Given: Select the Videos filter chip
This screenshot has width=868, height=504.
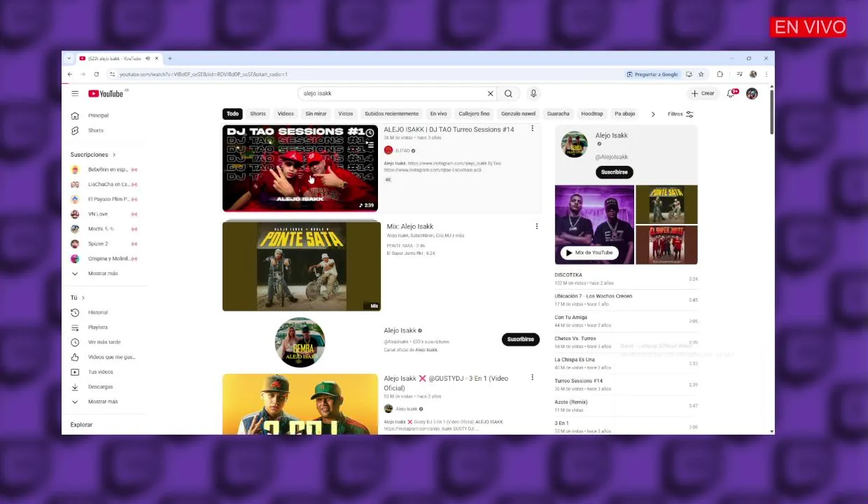Looking at the screenshot, I should tap(286, 113).
